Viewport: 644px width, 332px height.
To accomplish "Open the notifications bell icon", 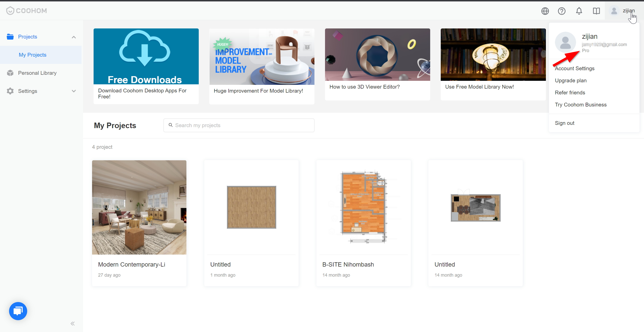I will click(579, 11).
